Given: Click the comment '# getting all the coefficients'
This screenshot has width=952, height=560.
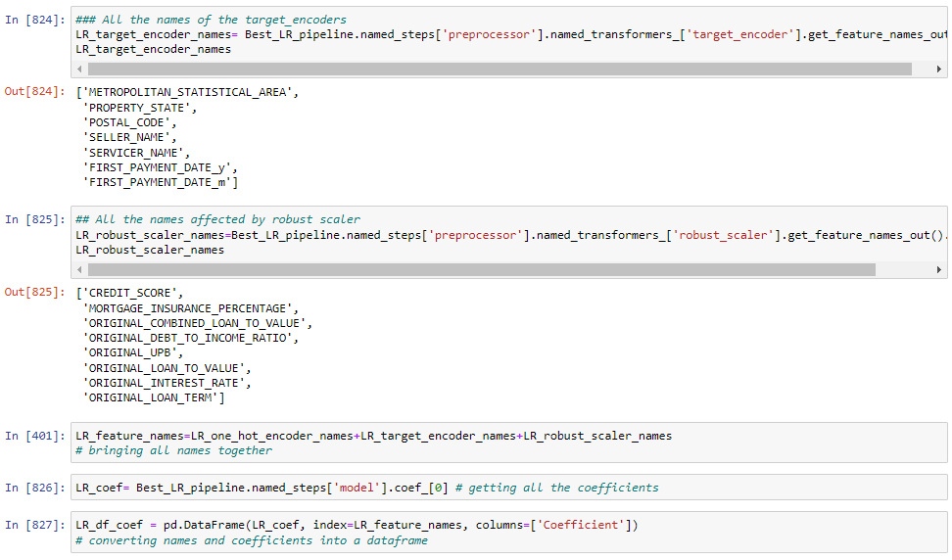Looking at the screenshot, I should [556, 488].
